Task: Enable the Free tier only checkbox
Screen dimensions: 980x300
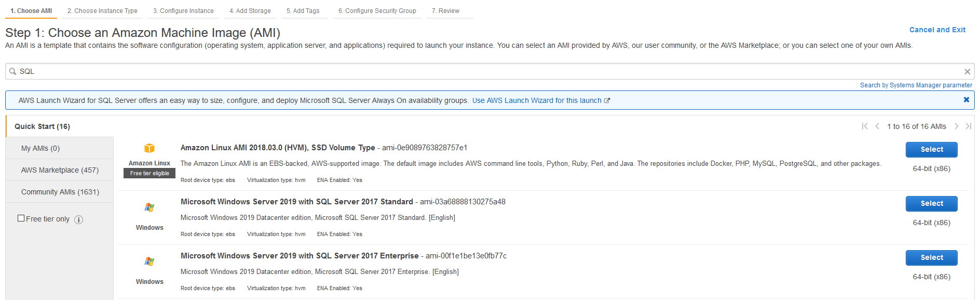Action: click(21, 218)
